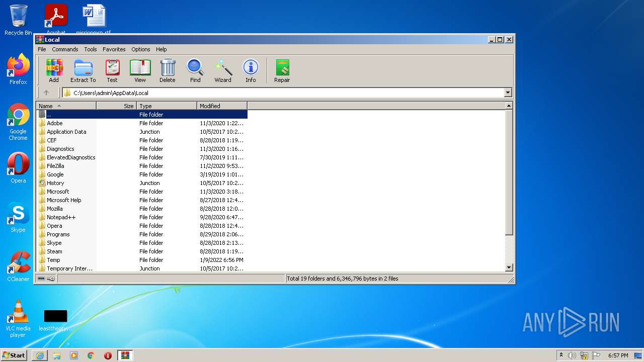Sort by the Name column header
Image resolution: width=644 pixels, height=362 pixels.
66,106
